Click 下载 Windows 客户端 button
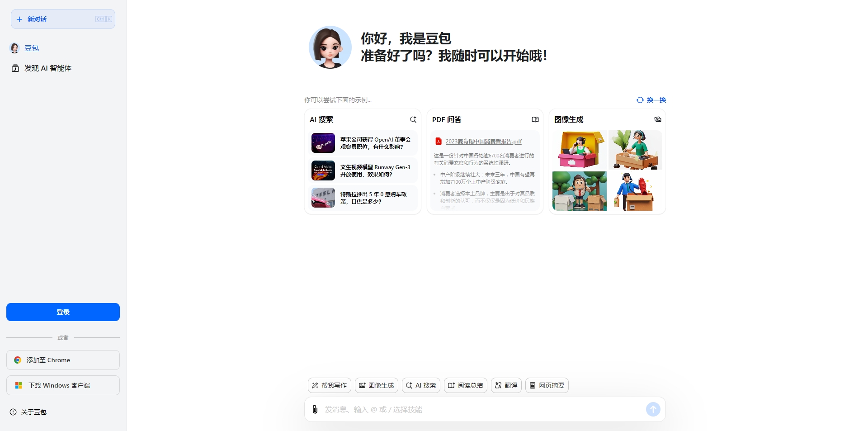The width and height of the screenshot is (868, 431). 63,385
